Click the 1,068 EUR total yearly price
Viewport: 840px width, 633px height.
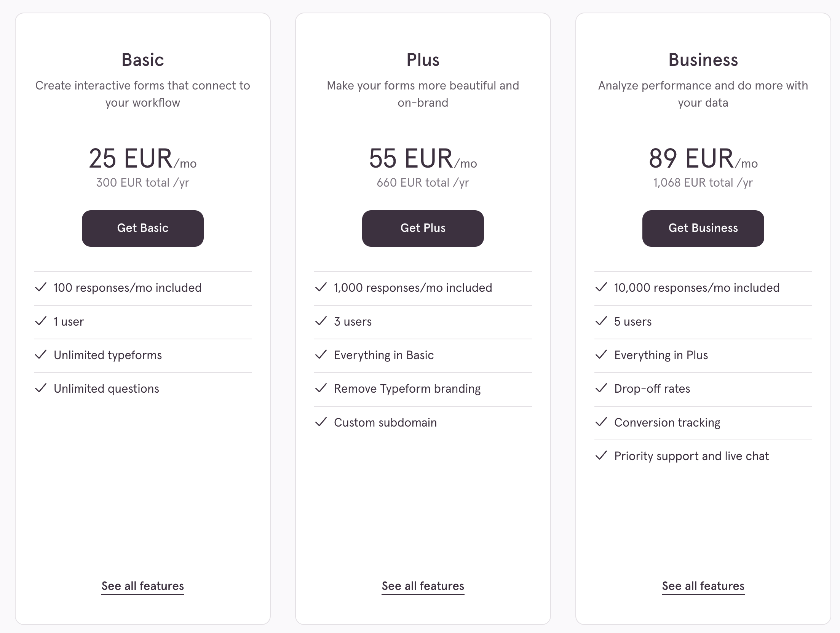pos(703,183)
